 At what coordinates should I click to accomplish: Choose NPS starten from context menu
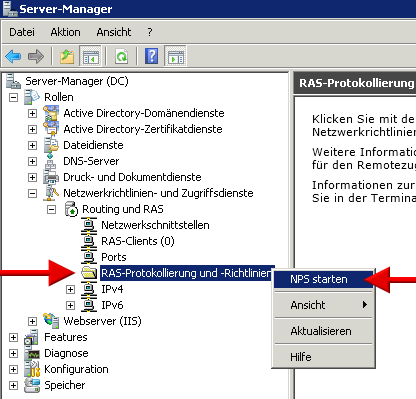tap(323, 279)
